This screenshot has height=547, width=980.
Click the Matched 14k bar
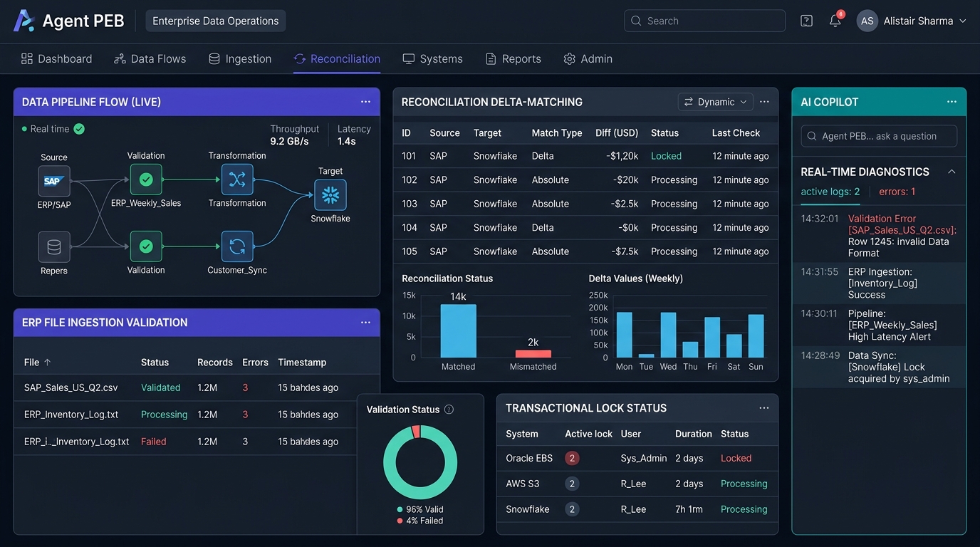click(x=458, y=330)
